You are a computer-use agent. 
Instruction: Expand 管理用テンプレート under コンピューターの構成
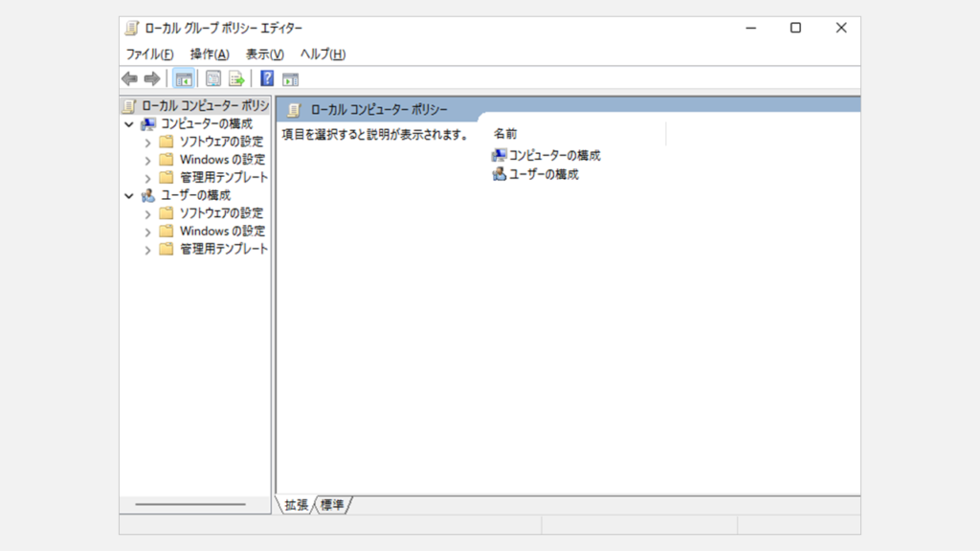[x=147, y=178]
